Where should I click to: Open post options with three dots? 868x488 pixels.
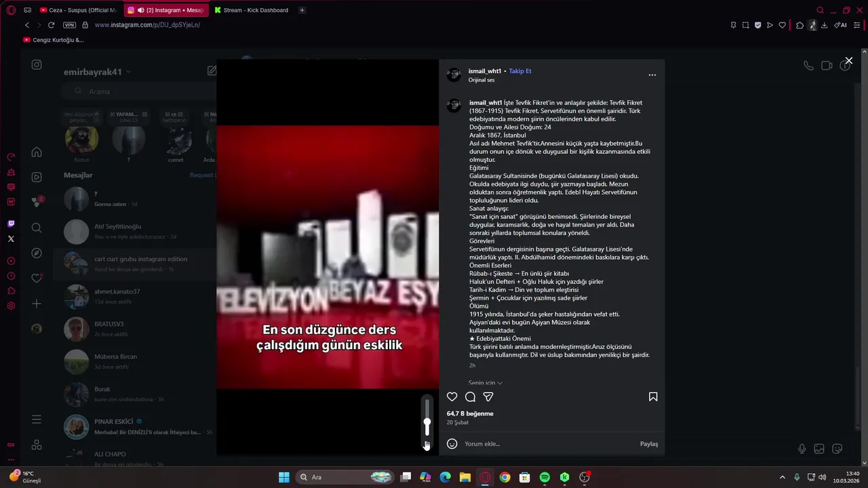point(652,75)
